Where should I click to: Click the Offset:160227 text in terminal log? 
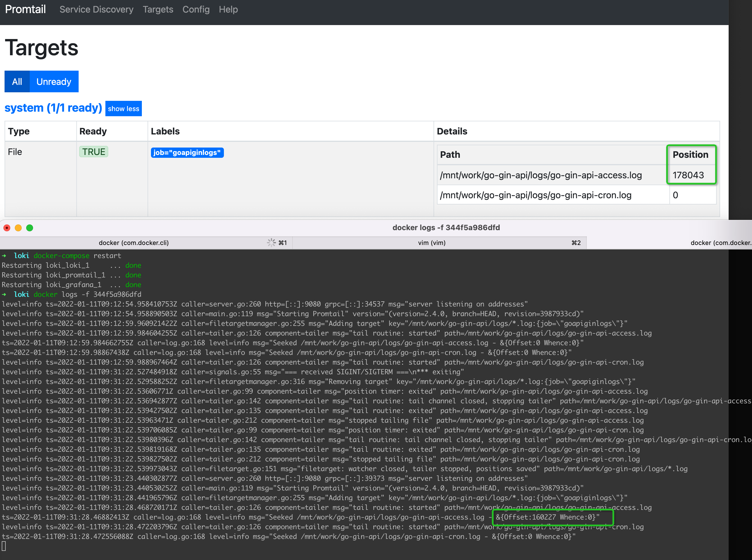coord(530,517)
